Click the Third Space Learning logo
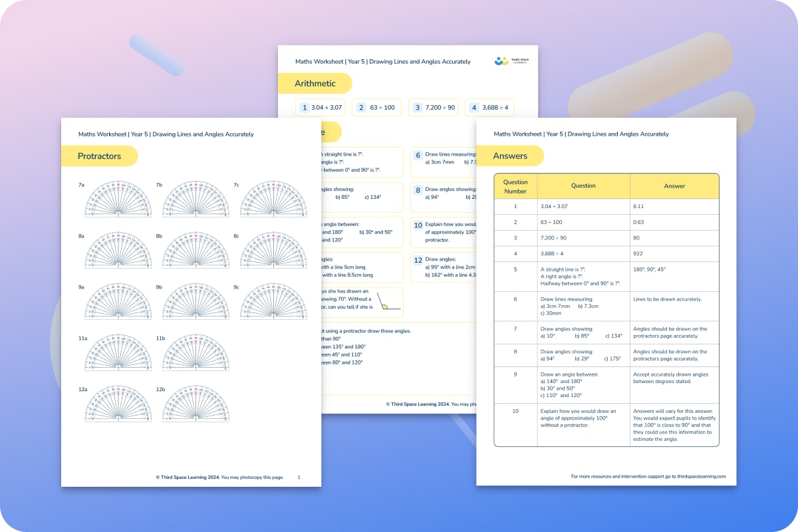The image size is (798, 532). click(511, 61)
